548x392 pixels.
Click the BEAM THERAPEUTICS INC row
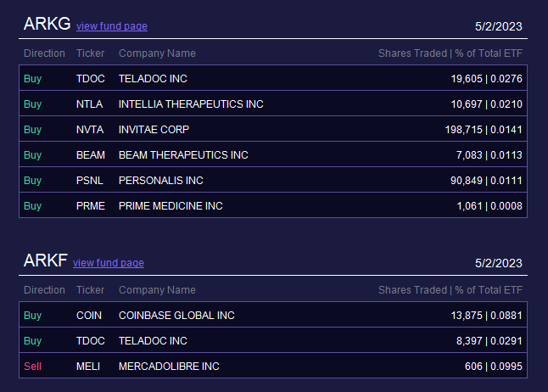pos(273,154)
